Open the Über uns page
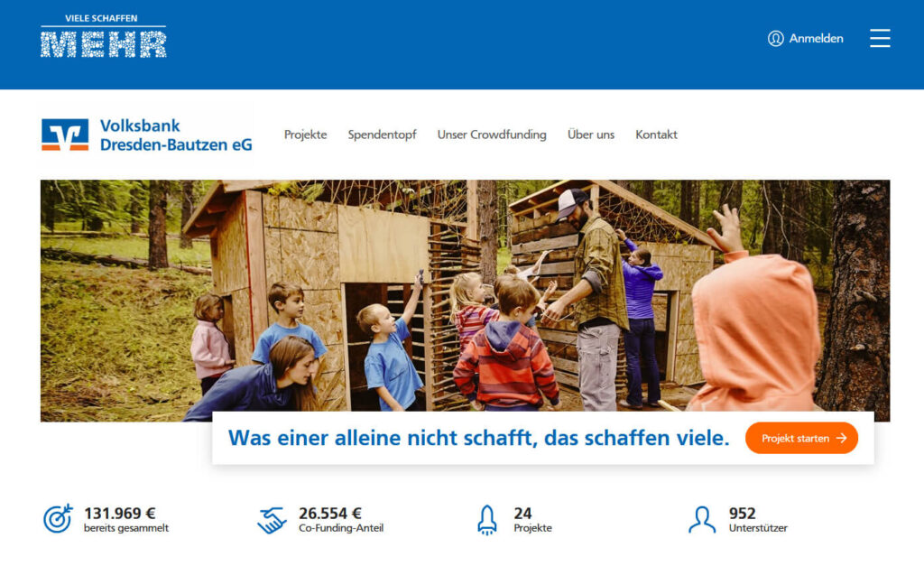The image size is (924, 566). [x=590, y=135]
